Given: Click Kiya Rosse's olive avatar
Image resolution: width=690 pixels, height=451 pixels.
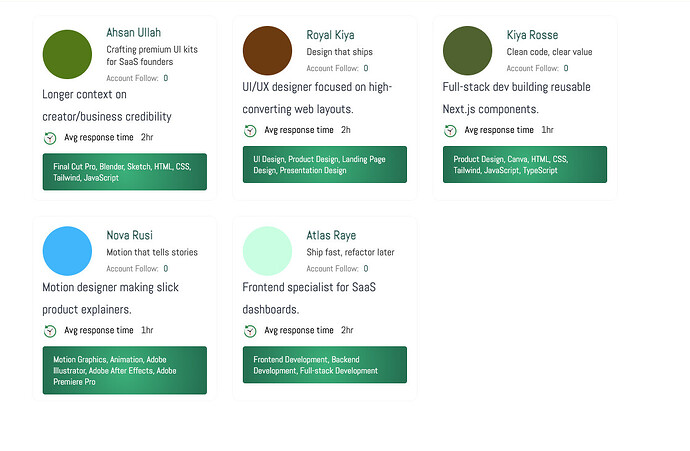Looking at the screenshot, I should [468, 52].
